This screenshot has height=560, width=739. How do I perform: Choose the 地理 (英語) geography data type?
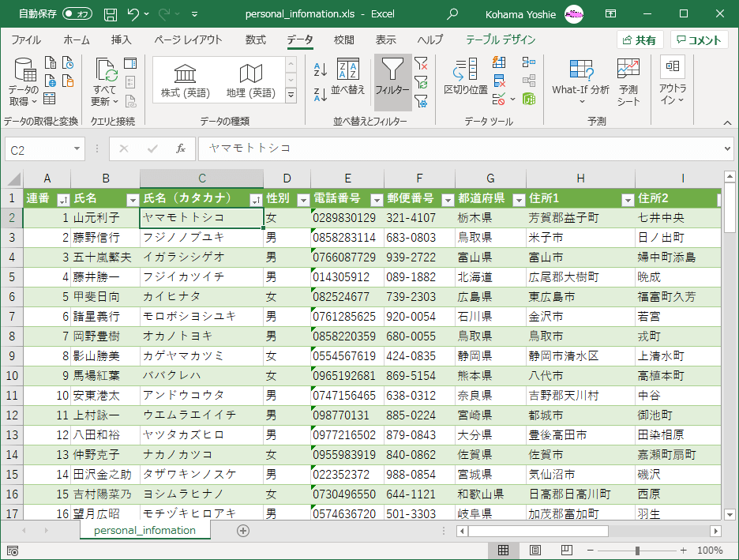click(250, 81)
